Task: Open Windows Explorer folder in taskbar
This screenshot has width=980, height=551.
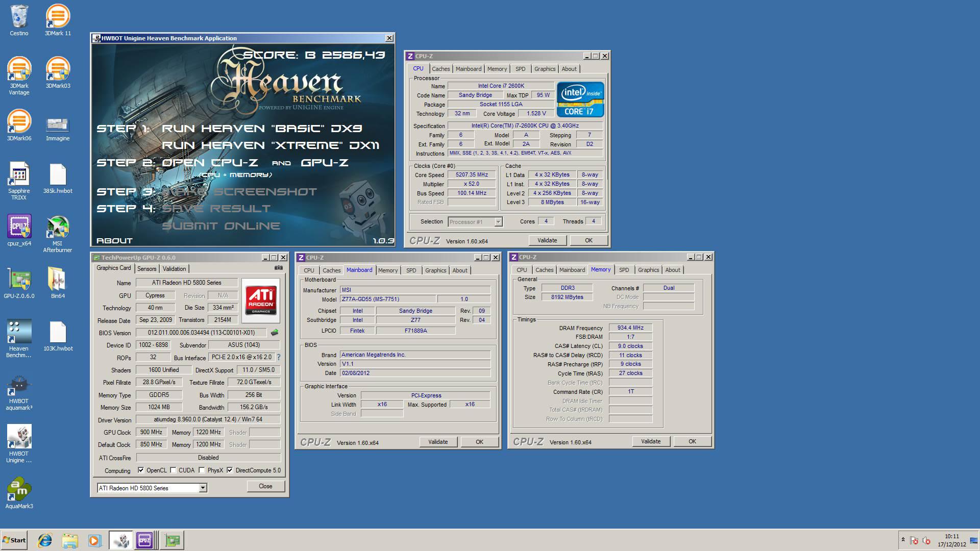Action: coord(70,540)
